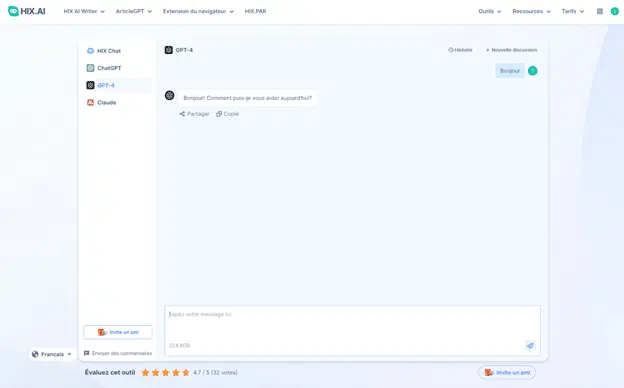Rate the tool with the fifth star

click(186, 372)
